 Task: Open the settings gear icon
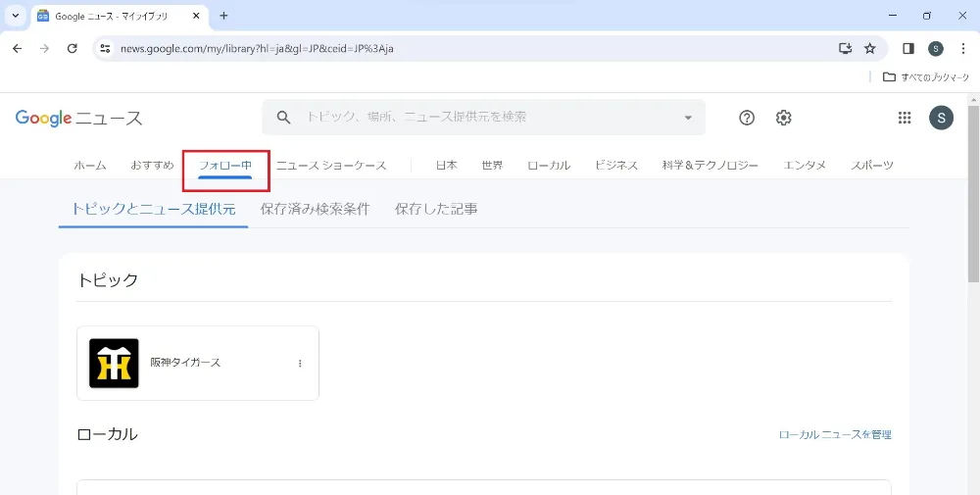(784, 118)
